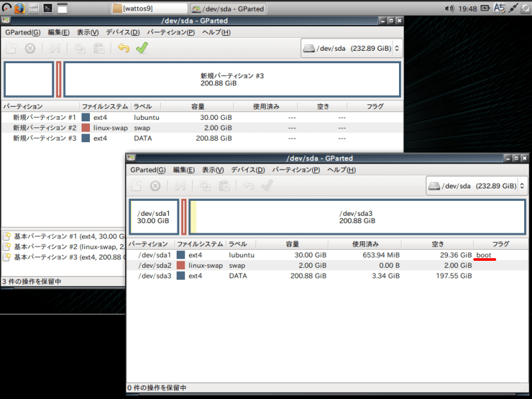Sort by パーティション column header in front window
The width and height of the screenshot is (532, 399).
pyautogui.click(x=151, y=244)
